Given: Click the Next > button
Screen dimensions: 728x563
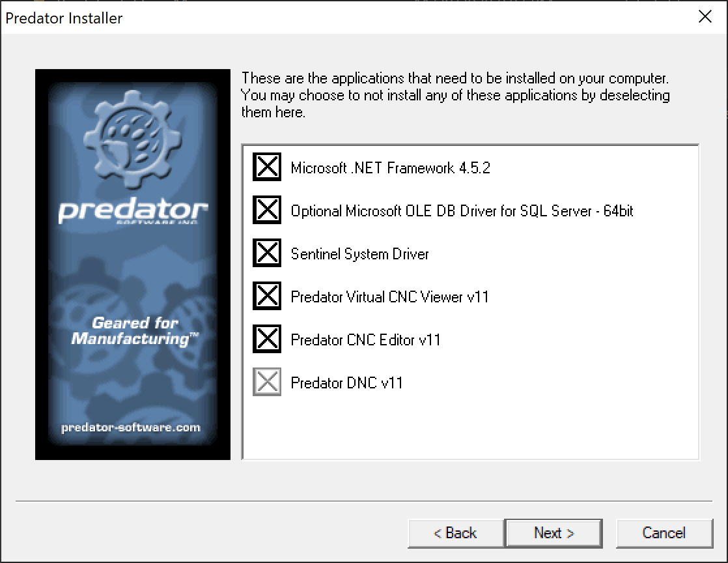Looking at the screenshot, I should (x=553, y=533).
